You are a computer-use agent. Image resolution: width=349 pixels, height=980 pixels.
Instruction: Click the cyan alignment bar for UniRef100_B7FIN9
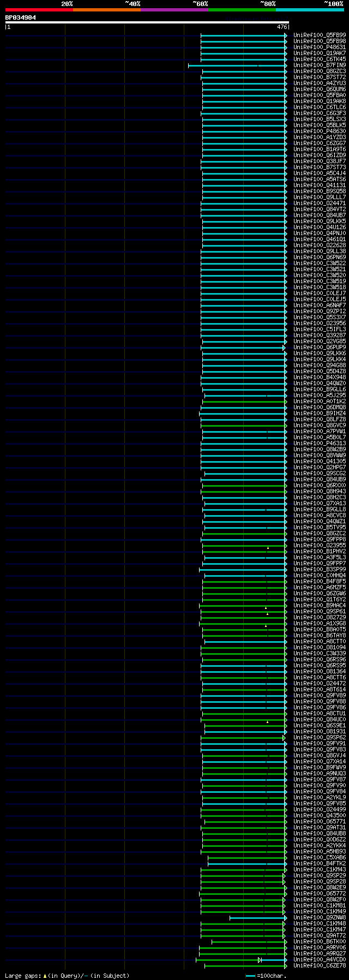click(237, 65)
